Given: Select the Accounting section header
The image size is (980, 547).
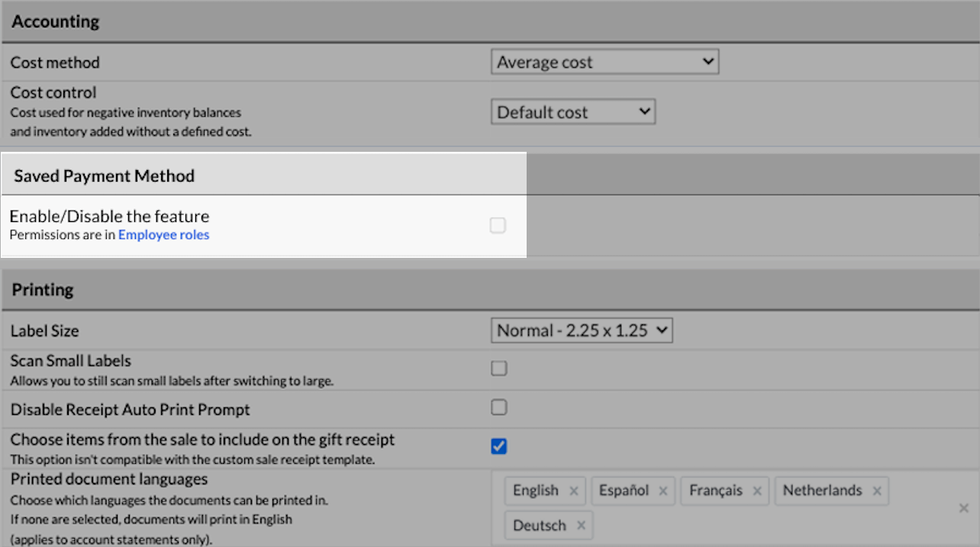Looking at the screenshot, I should (x=56, y=21).
